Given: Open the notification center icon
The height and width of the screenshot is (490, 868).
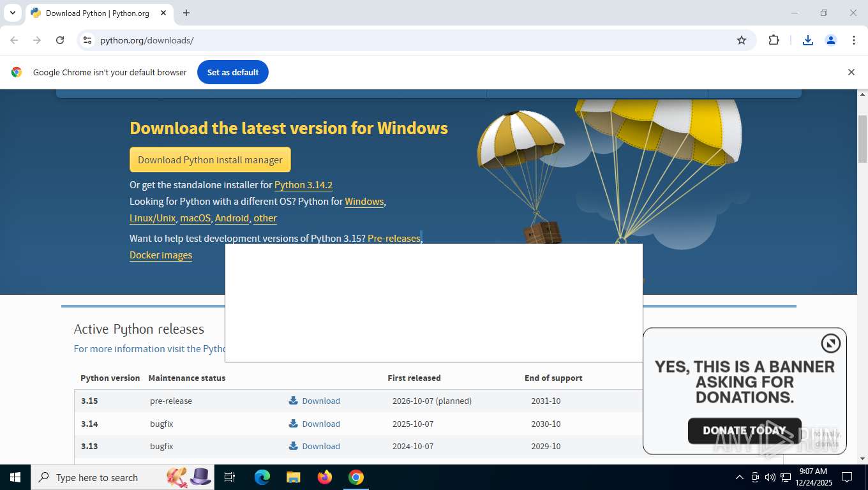Looking at the screenshot, I should click(847, 477).
